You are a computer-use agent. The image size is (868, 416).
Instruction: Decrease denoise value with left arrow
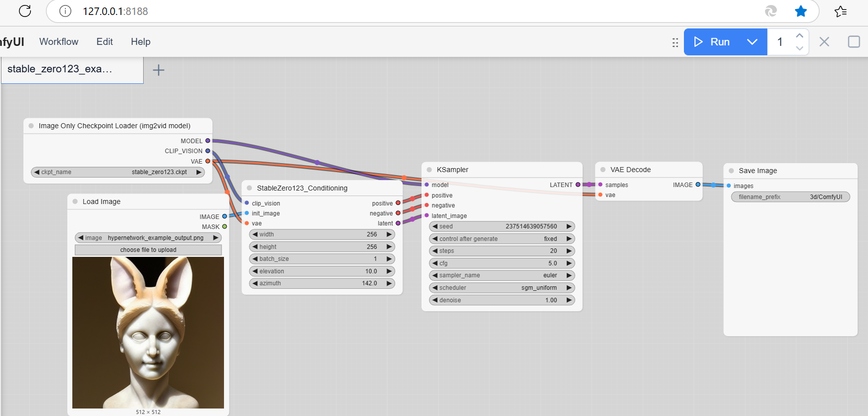435,300
